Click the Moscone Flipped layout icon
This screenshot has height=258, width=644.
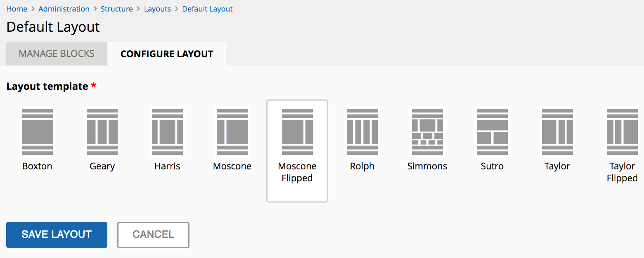pos(297,132)
